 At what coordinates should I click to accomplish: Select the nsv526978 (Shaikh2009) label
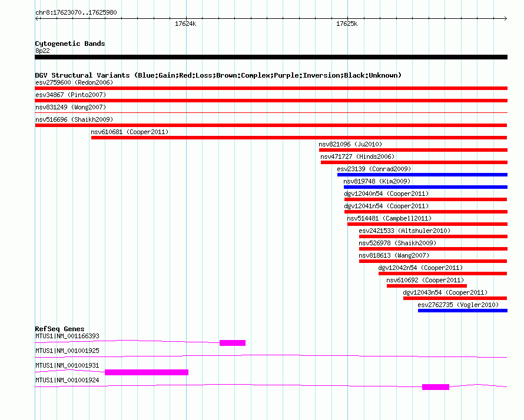click(397, 243)
